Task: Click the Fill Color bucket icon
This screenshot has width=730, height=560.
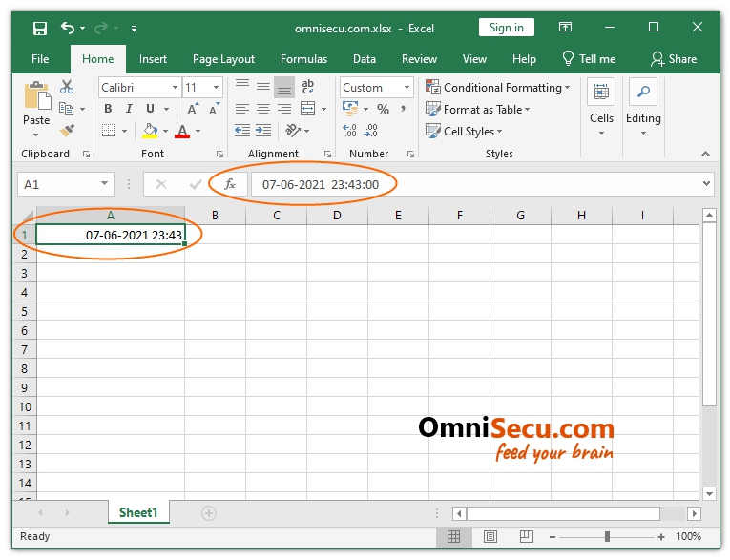Action: 150,131
